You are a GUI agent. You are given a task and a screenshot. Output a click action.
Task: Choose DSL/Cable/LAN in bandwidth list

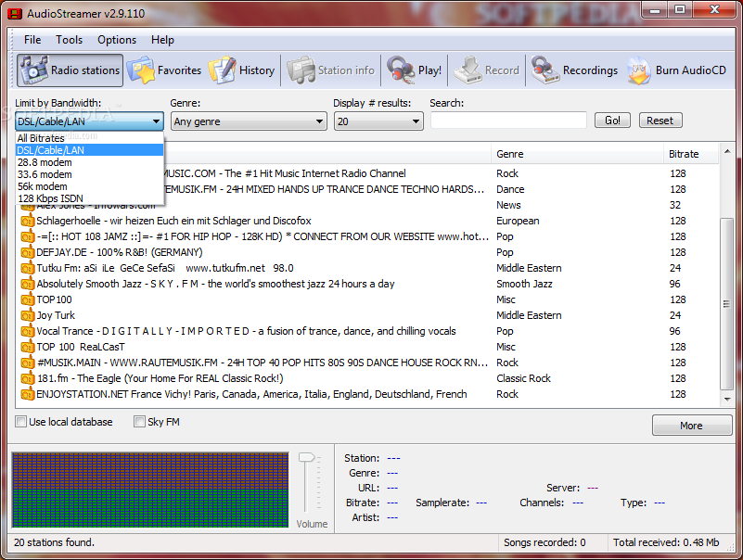pos(90,150)
